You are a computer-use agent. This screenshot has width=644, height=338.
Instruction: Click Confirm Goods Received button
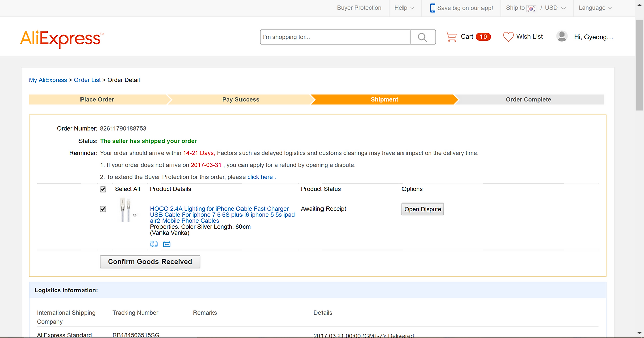[x=150, y=262]
